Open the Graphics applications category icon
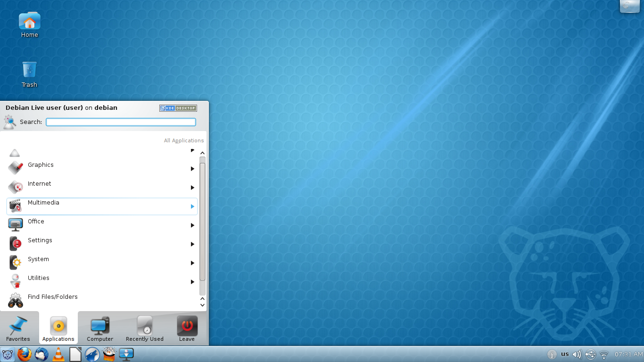This screenshot has height=362, width=644. tap(15, 168)
